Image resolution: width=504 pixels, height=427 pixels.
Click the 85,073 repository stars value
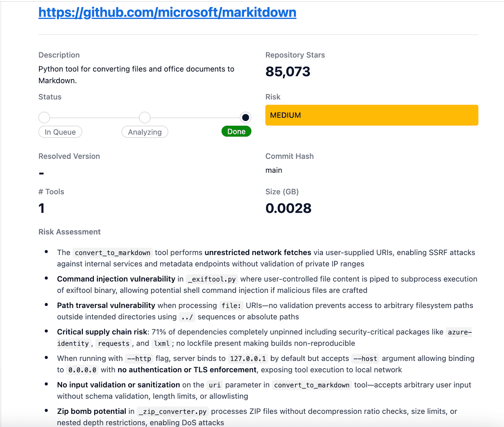pyautogui.click(x=288, y=72)
